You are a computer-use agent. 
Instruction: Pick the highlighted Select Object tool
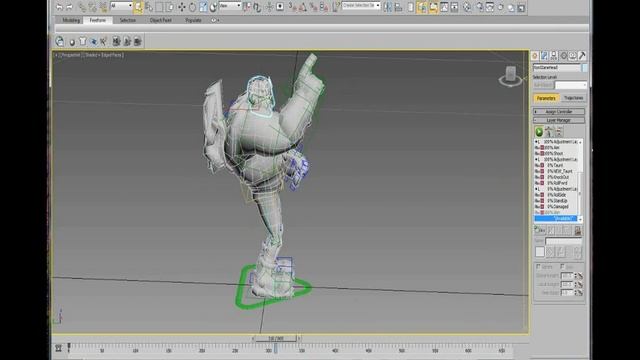[138, 7]
